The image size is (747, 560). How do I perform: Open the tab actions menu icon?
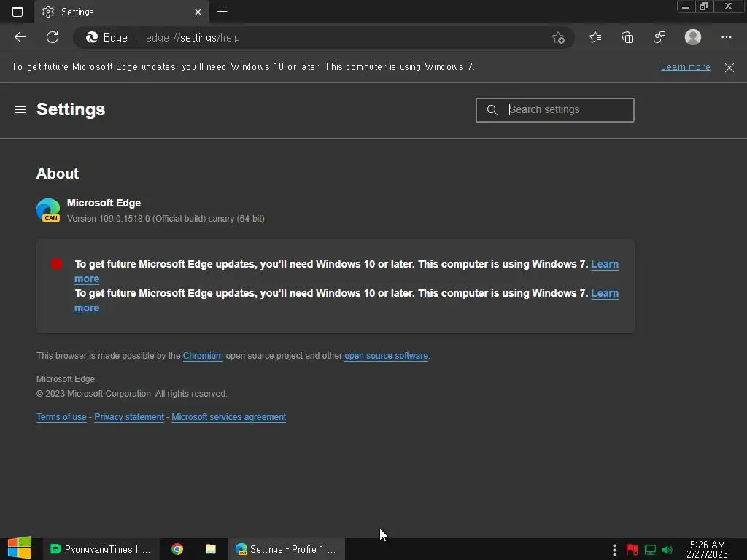[x=18, y=12]
